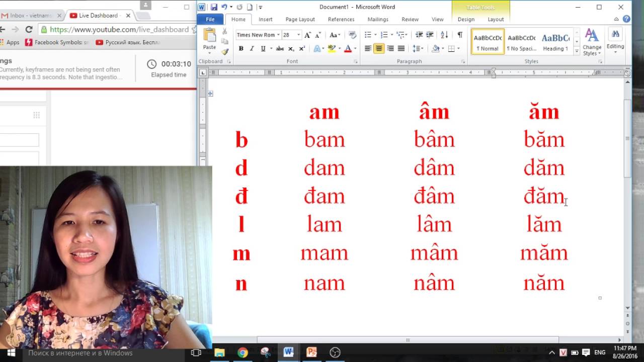Click the Sort icon in the Paragraph group
This screenshot has height=362, width=644.
[444, 35]
